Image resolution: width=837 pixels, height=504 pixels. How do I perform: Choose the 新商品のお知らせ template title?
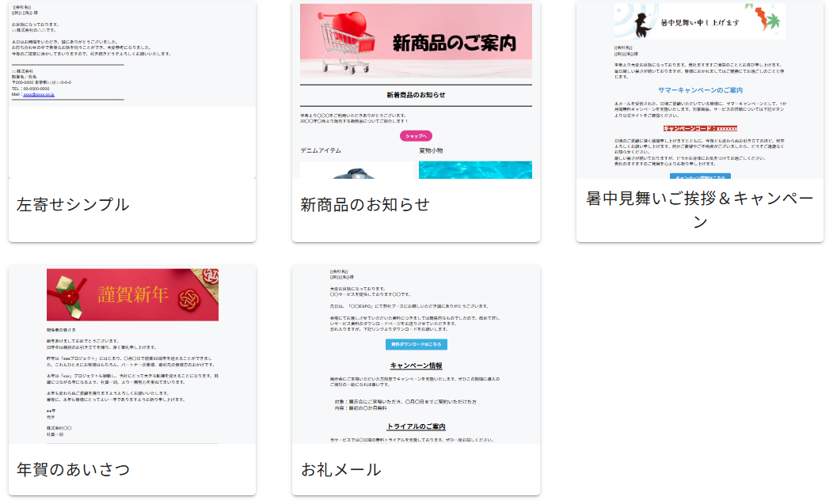point(365,205)
